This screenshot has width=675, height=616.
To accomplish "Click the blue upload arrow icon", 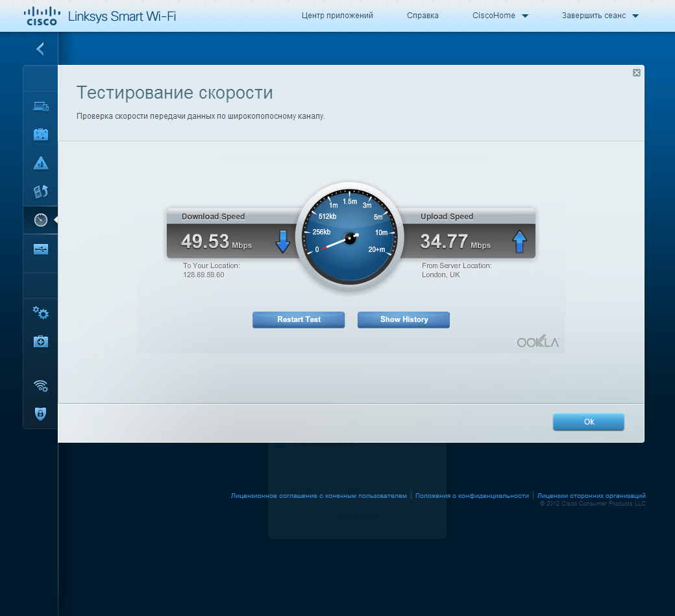I will point(520,241).
